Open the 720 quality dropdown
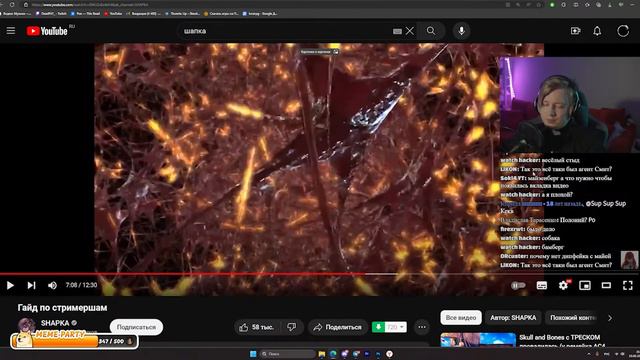Screen dimensions: 640x360 click(x=396, y=327)
